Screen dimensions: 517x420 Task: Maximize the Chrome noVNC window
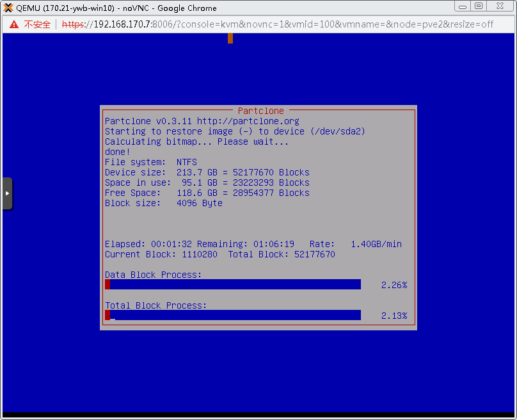[479, 6]
